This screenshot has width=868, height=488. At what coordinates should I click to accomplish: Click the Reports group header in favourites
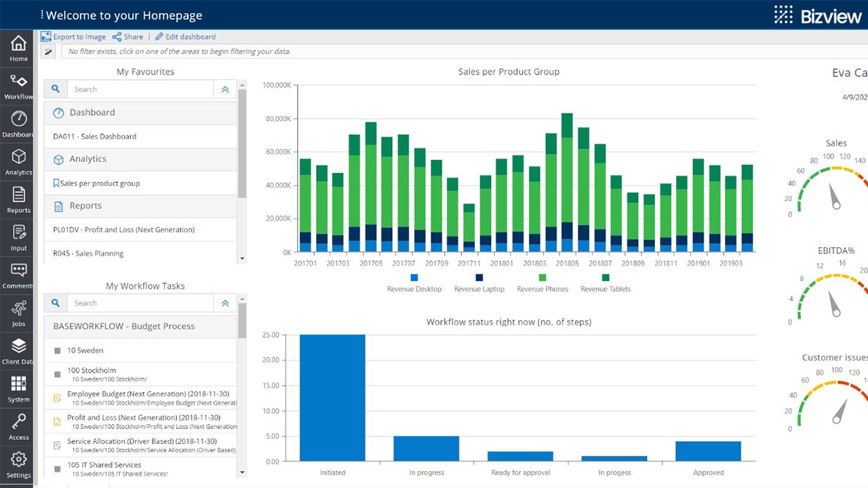point(140,205)
